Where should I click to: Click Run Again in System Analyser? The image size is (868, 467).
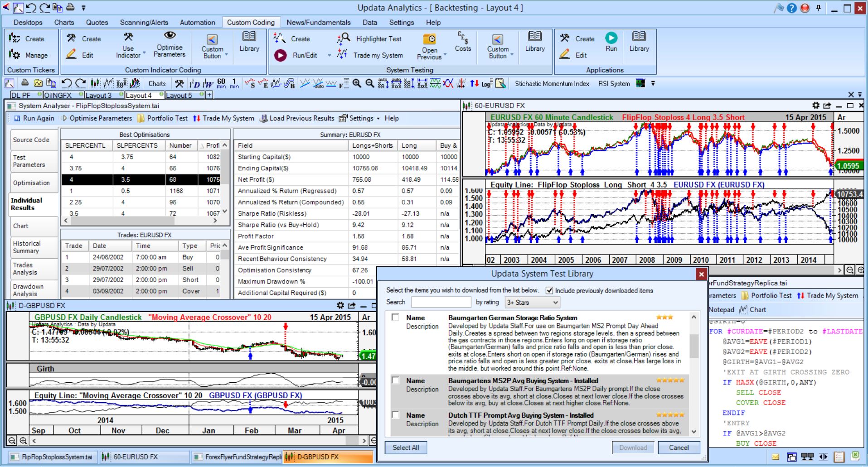(x=34, y=118)
